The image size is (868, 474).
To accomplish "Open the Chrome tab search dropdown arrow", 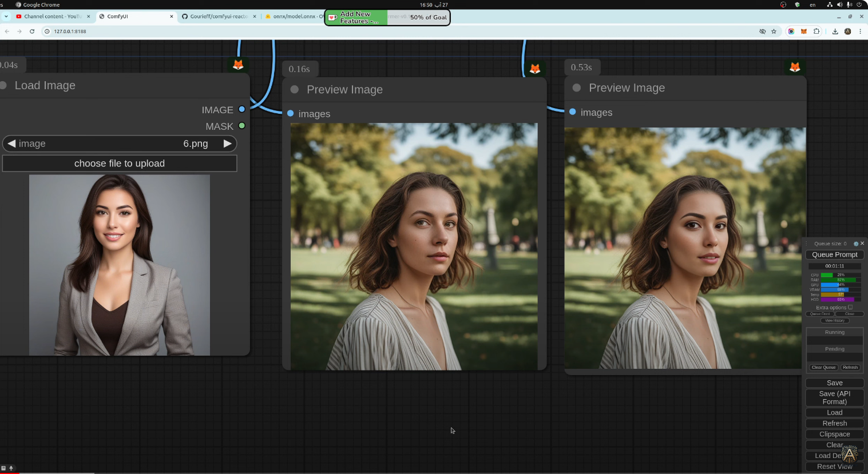I will pos(6,17).
